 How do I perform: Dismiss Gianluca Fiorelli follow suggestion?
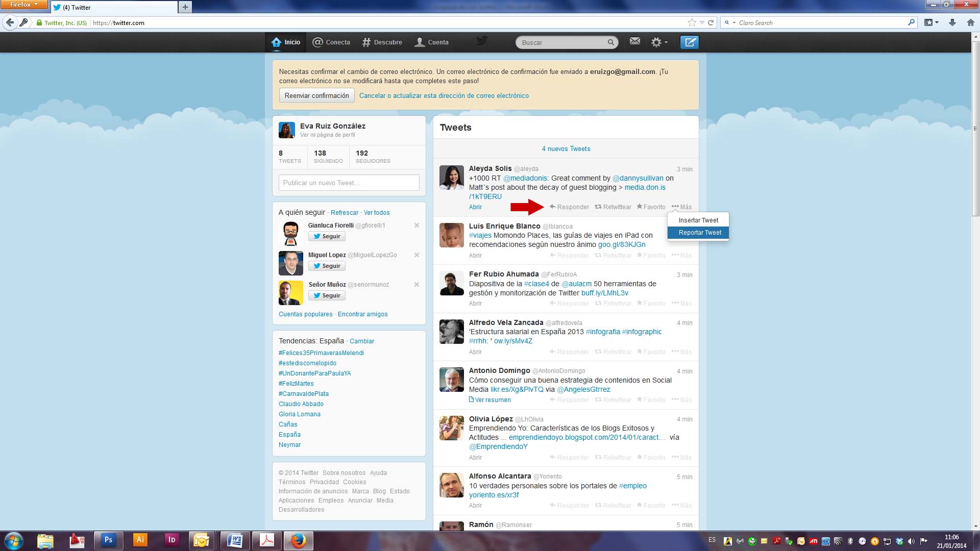(416, 226)
